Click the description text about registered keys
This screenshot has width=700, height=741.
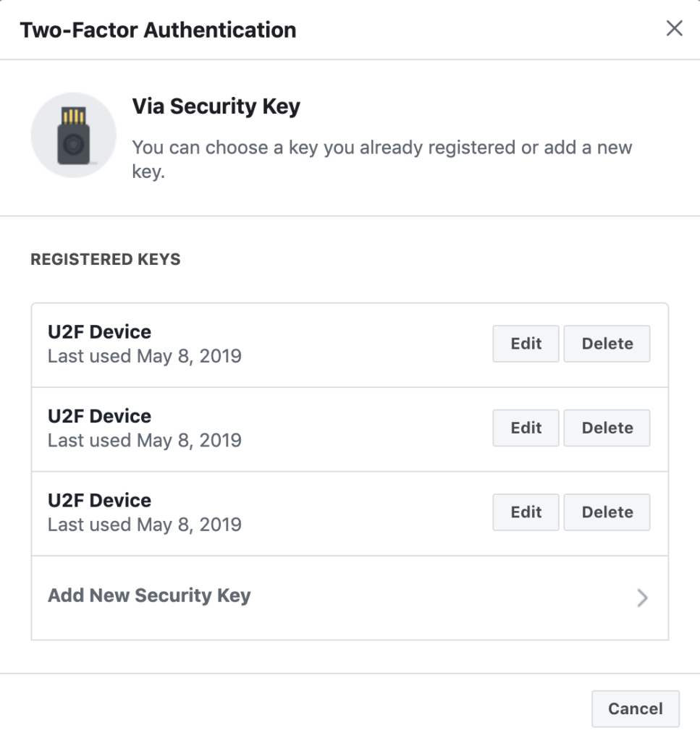382,159
